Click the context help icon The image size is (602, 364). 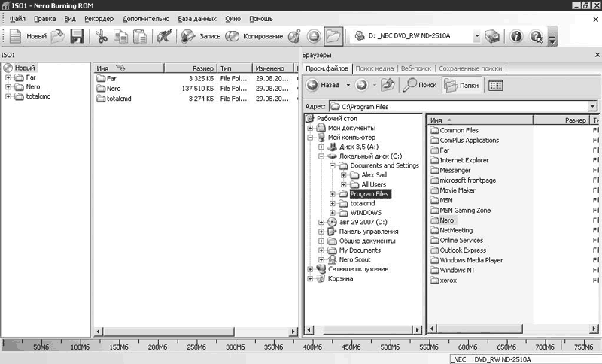point(536,36)
